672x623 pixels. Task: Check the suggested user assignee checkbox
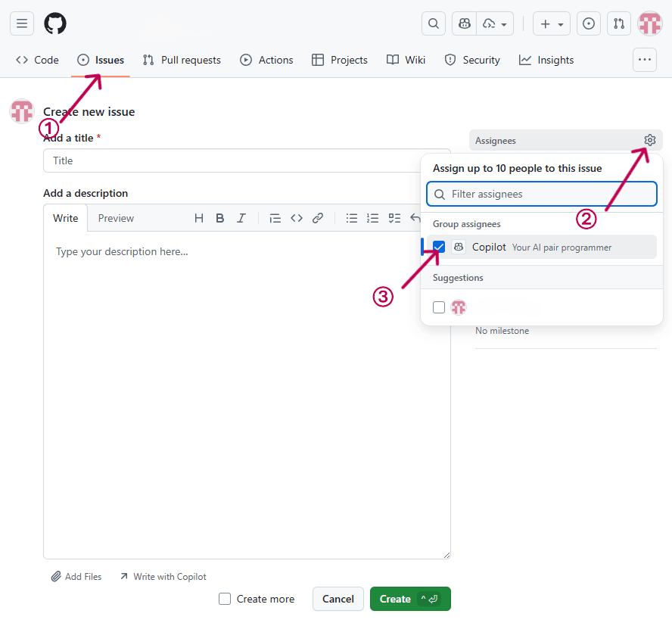439,307
